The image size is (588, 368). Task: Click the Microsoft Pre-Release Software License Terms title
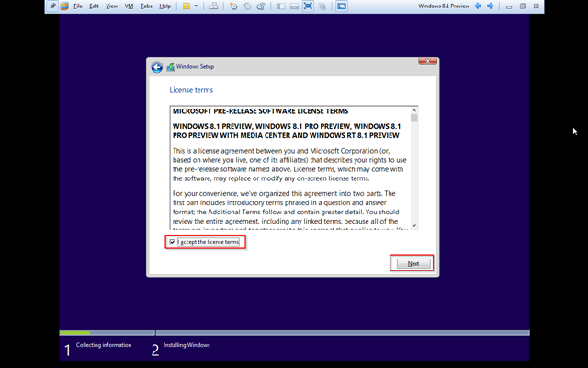[x=260, y=111]
